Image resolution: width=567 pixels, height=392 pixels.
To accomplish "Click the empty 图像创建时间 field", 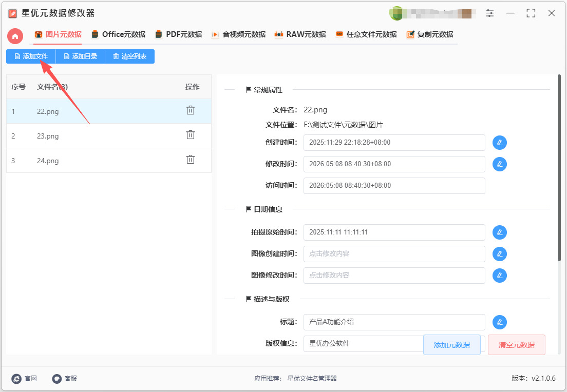I will pos(394,254).
